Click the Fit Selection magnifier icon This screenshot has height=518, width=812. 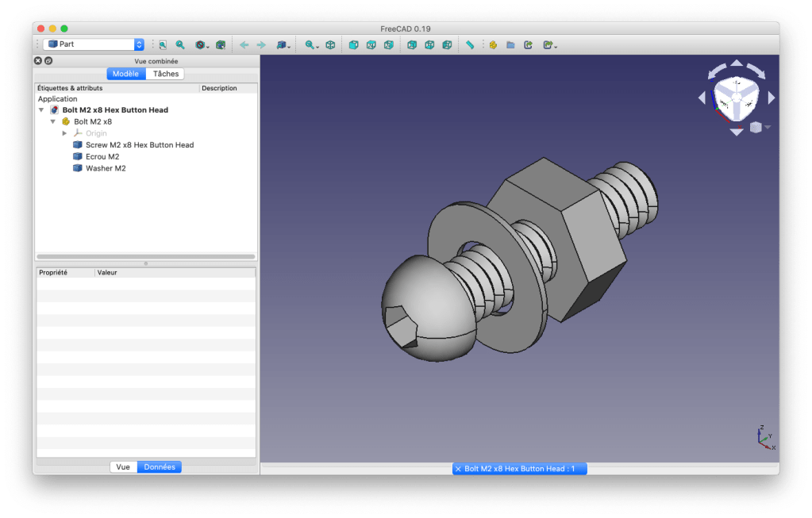180,45
